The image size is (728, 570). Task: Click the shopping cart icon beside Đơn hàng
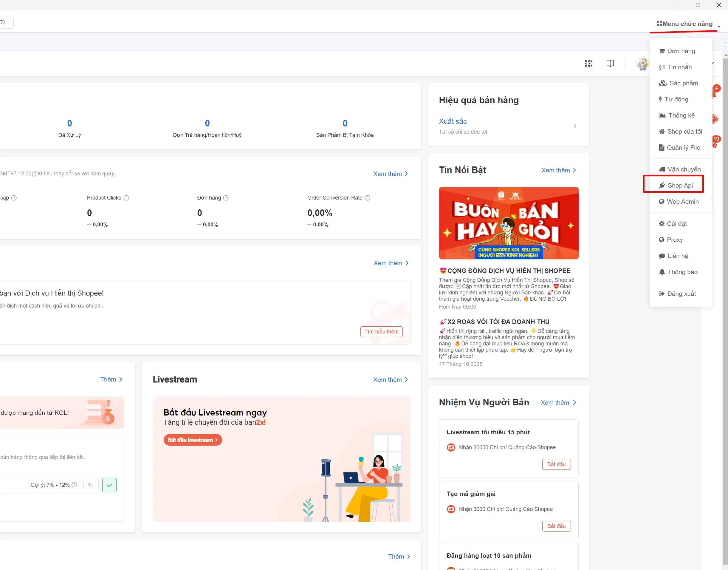coord(662,51)
